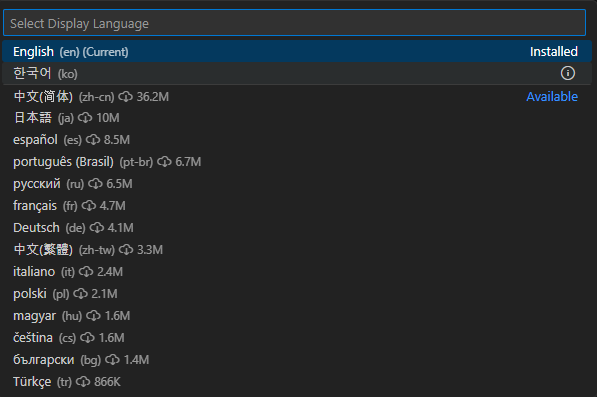This screenshot has height=397, width=597.
Task: Click the download cloud icon beside ja
Action: (x=85, y=118)
